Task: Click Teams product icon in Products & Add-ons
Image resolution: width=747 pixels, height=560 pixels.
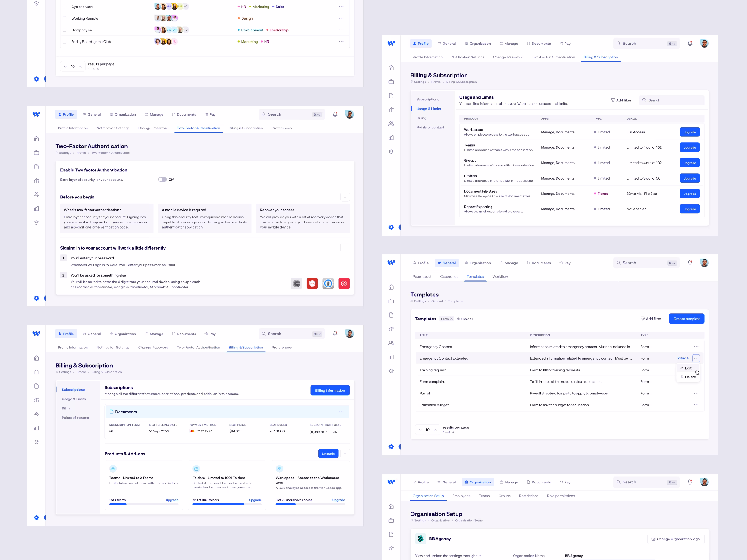Action: click(x=113, y=469)
